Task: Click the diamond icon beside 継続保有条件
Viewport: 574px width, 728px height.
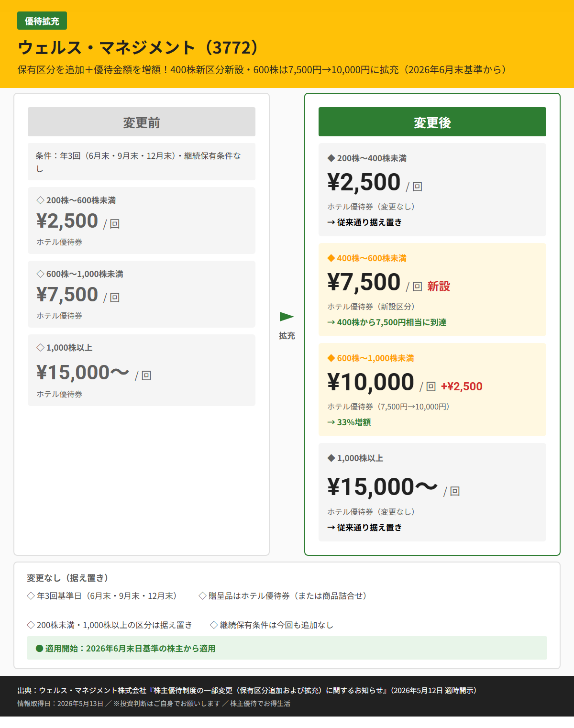Action: click(214, 625)
